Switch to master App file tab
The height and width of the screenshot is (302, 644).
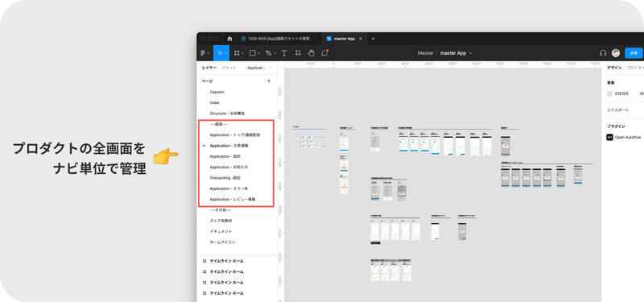click(x=345, y=39)
